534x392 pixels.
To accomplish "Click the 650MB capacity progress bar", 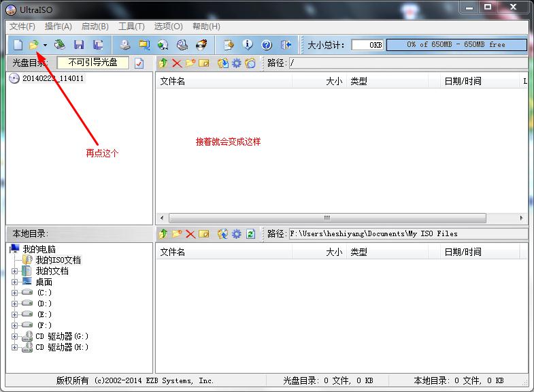I will pos(456,45).
